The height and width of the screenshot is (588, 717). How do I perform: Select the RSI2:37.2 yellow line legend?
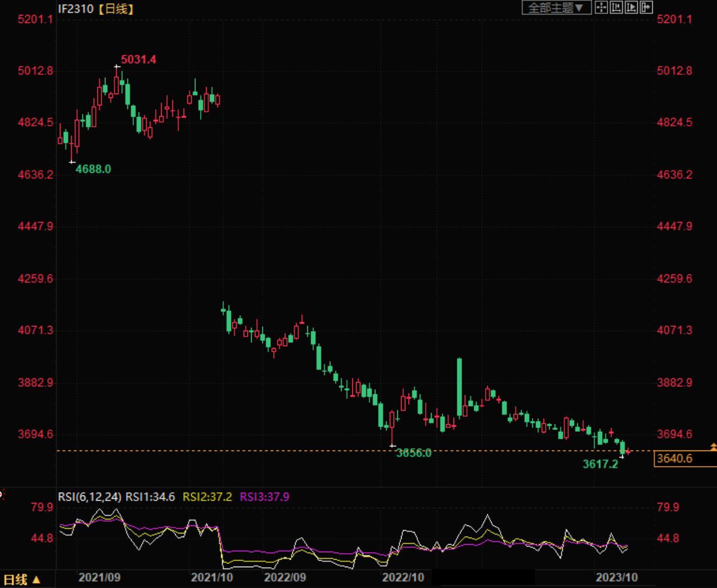tap(207, 497)
